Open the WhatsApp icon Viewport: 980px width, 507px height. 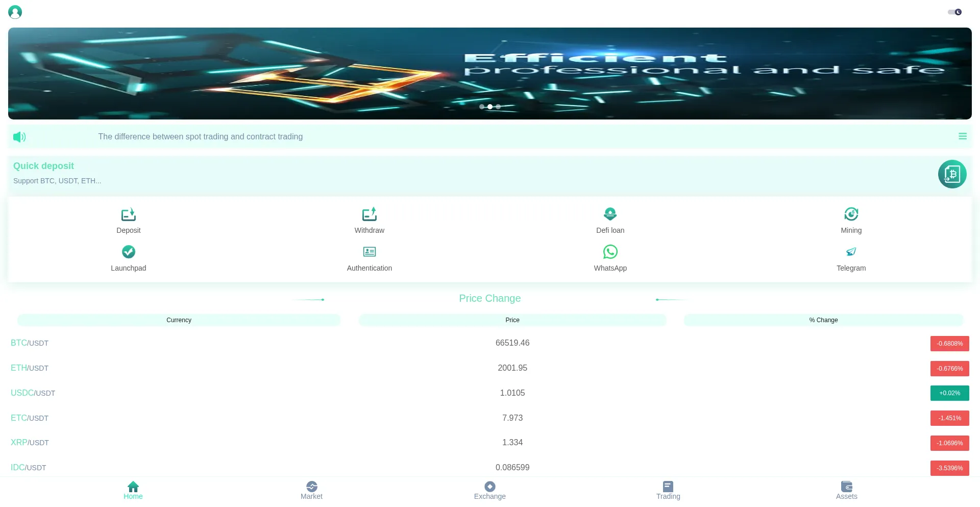[610, 252]
